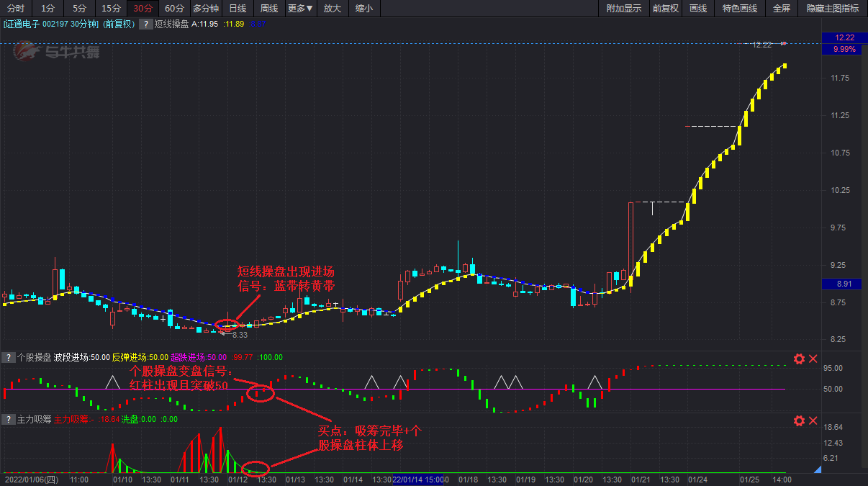Switch to the 周线 weekly chart

269,9
